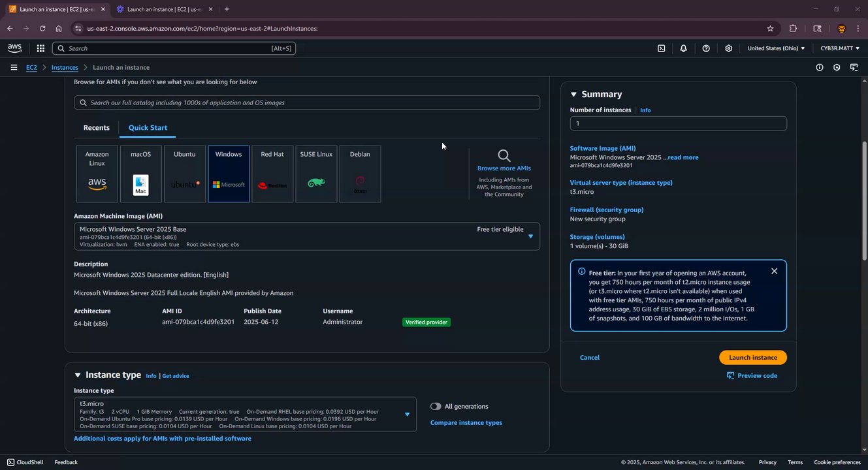Go to the Instances breadcrumb link
868x470 pixels.
(x=65, y=67)
